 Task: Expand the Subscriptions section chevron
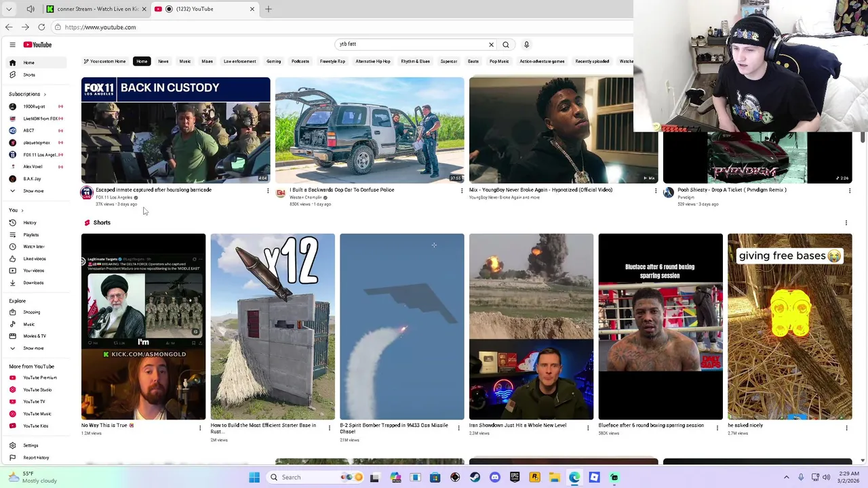click(45, 94)
